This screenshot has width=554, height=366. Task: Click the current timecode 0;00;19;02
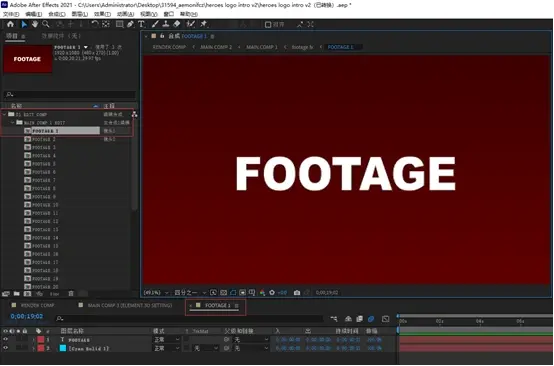pyautogui.click(x=27, y=317)
